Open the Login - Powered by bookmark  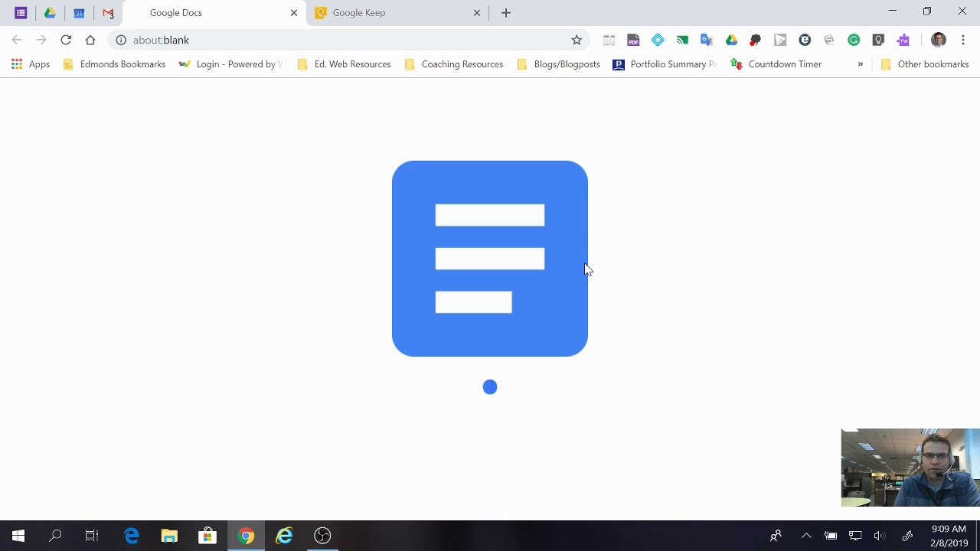230,64
